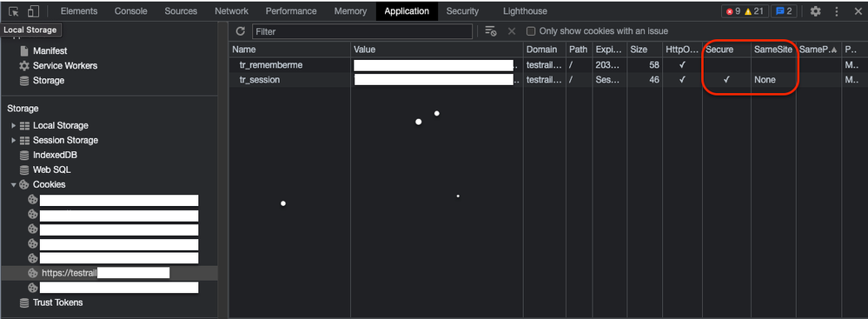Image resolution: width=868 pixels, height=319 pixels.
Task: Open the Security tab
Action: tap(462, 11)
